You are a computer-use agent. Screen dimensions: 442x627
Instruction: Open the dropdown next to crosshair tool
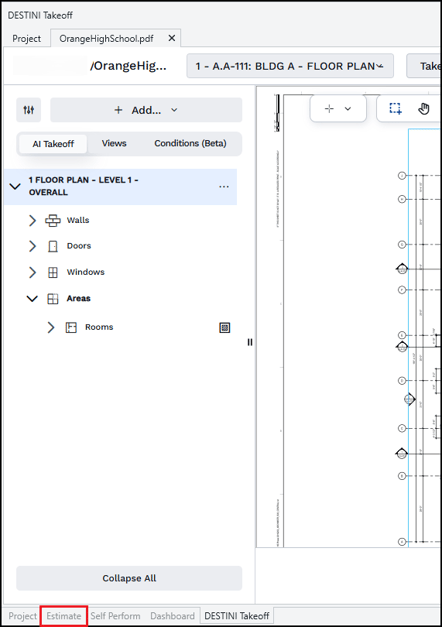click(x=348, y=108)
